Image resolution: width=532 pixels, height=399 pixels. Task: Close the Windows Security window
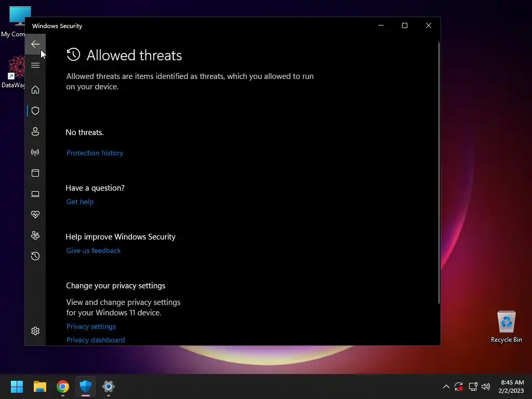[x=429, y=26]
